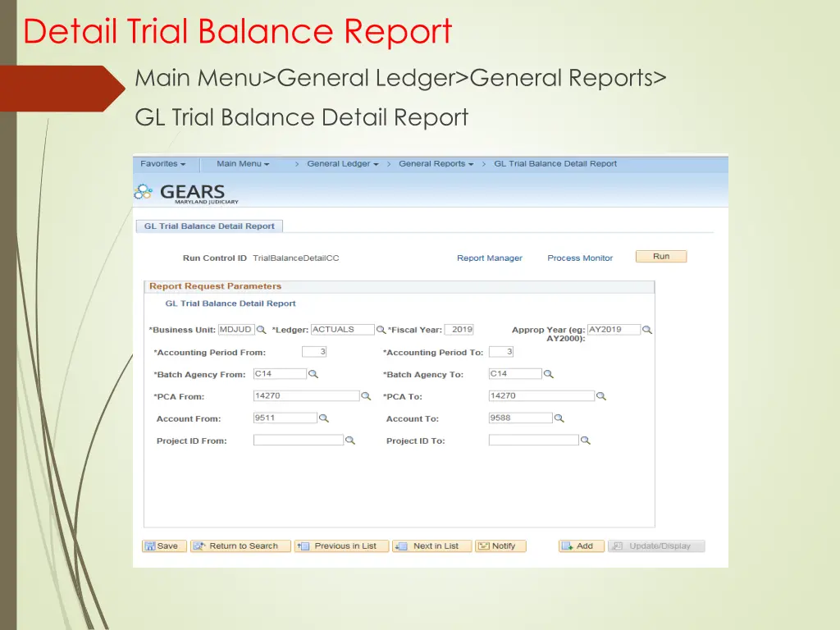Focus PCA To field 14270
The width and height of the screenshot is (840, 630).
tap(541, 396)
